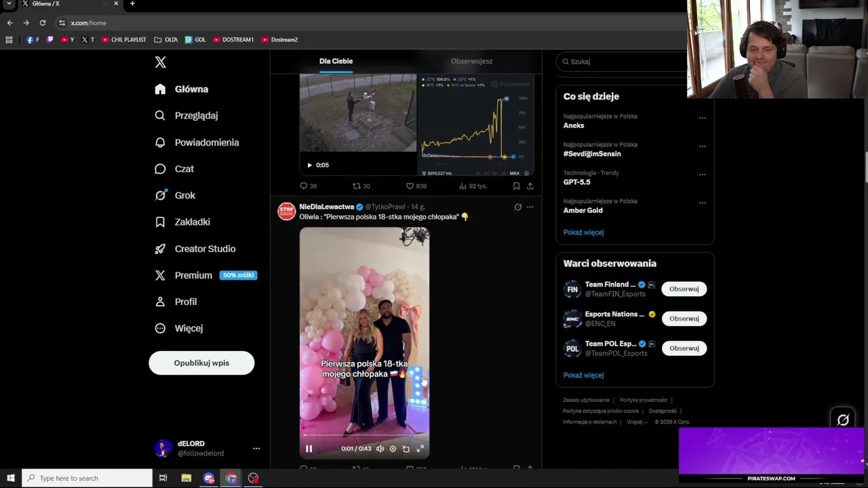The height and width of the screenshot is (488, 868).
Task: Open Team Finland FIN avatar
Action: [572, 289]
